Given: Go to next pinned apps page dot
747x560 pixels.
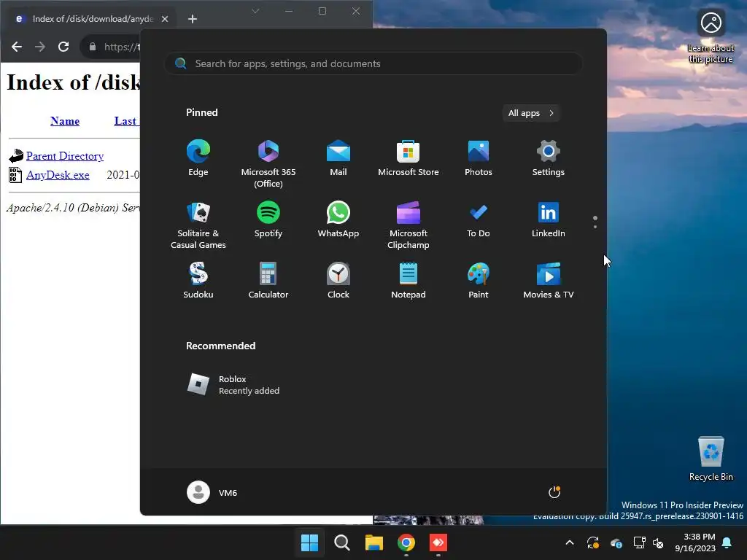Looking at the screenshot, I should (595, 227).
